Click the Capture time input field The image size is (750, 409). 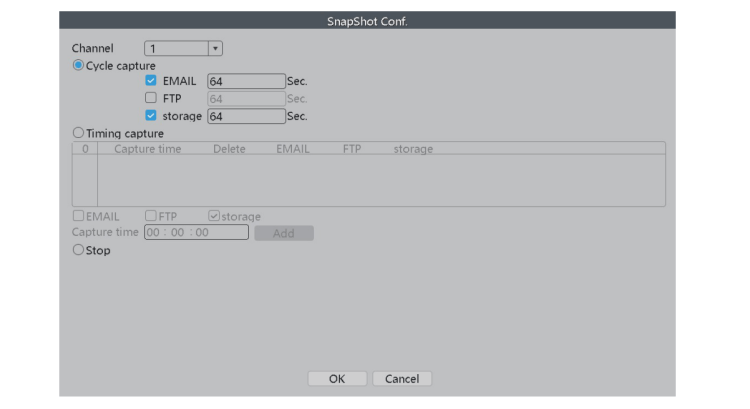[x=196, y=232]
